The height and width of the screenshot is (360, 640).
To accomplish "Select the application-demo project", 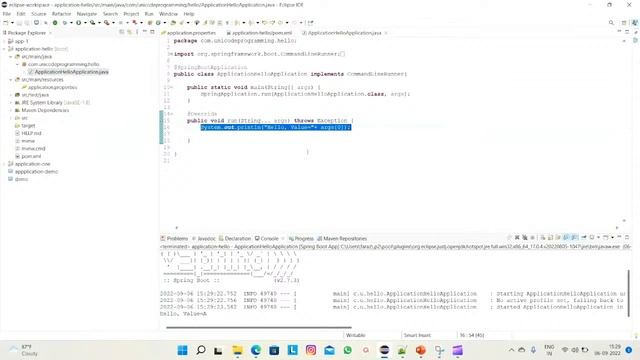I will [x=33, y=171].
